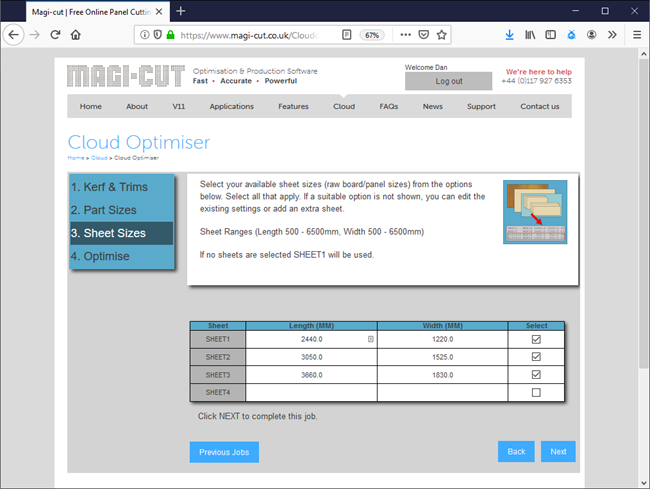This screenshot has width=650, height=489.
Task: Click the sheet sizes illustration image
Action: [535, 212]
